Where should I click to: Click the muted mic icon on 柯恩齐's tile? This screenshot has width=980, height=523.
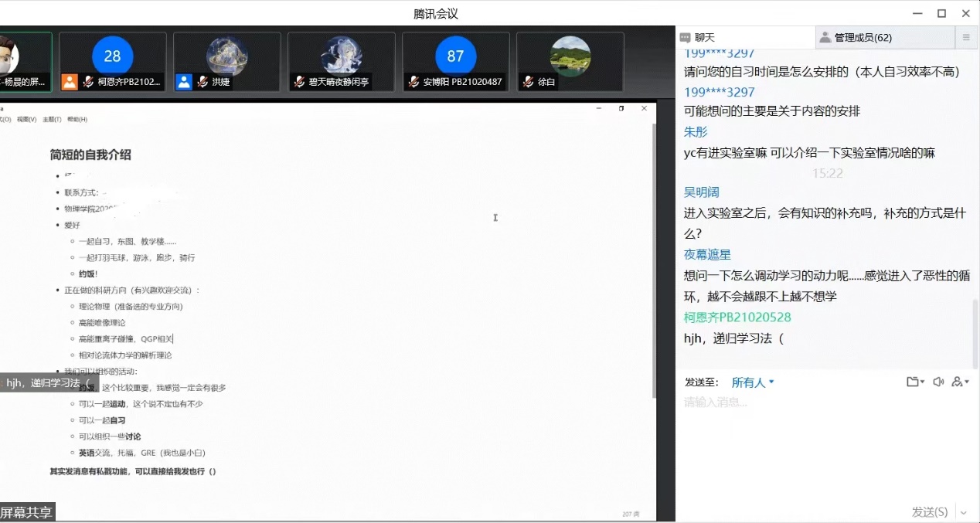[89, 81]
